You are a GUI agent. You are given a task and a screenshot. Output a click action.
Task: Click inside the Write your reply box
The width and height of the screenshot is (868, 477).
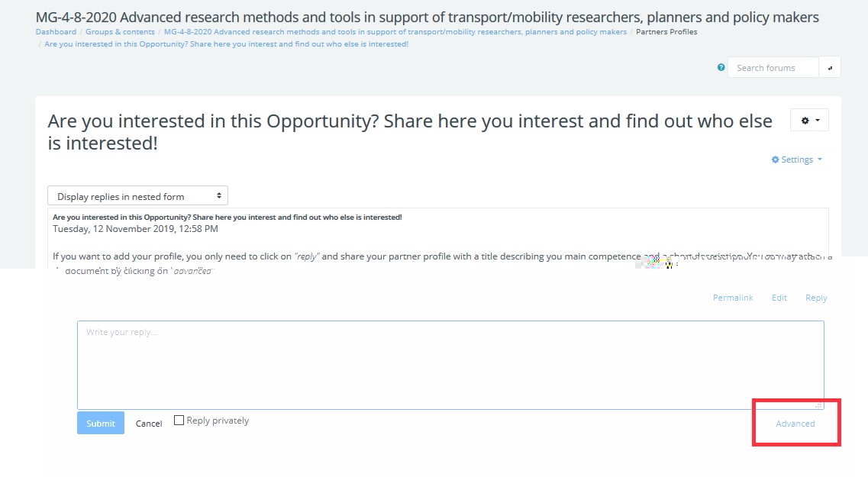click(x=450, y=365)
